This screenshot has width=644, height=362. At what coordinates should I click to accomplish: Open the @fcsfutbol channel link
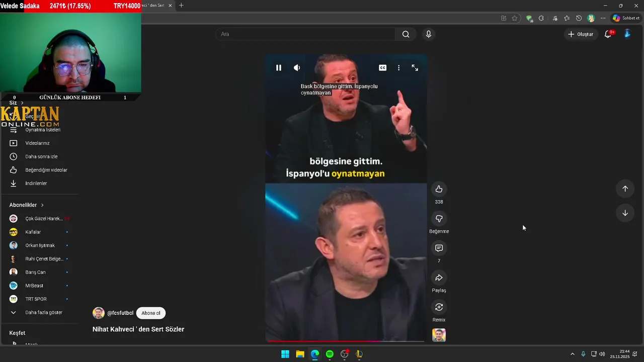pos(120,313)
